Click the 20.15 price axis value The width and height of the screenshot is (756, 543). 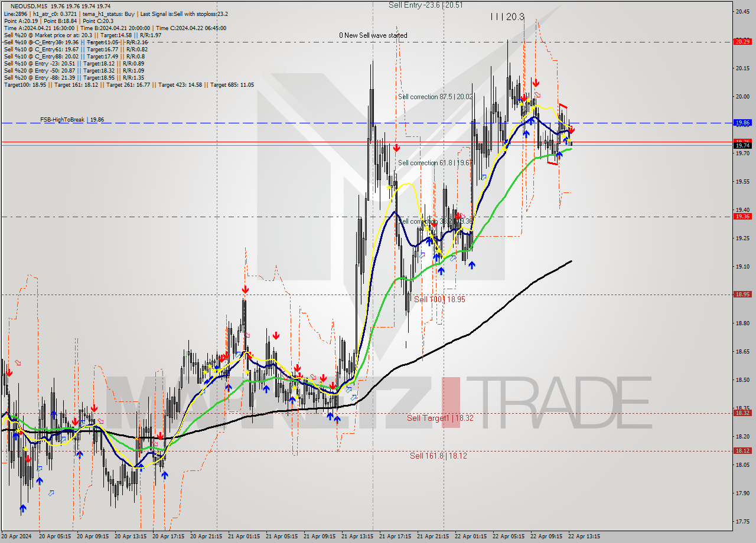pos(742,68)
